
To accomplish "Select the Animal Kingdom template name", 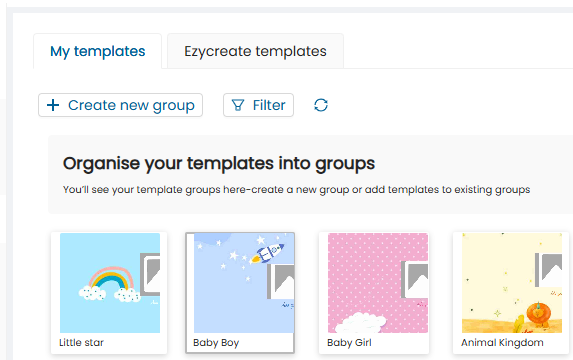I will (x=502, y=342).
